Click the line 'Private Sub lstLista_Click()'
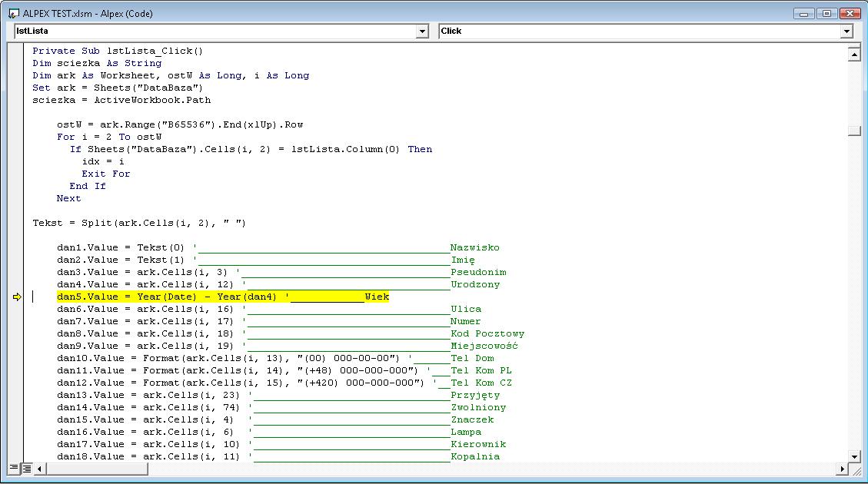 click(x=118, y=51)
